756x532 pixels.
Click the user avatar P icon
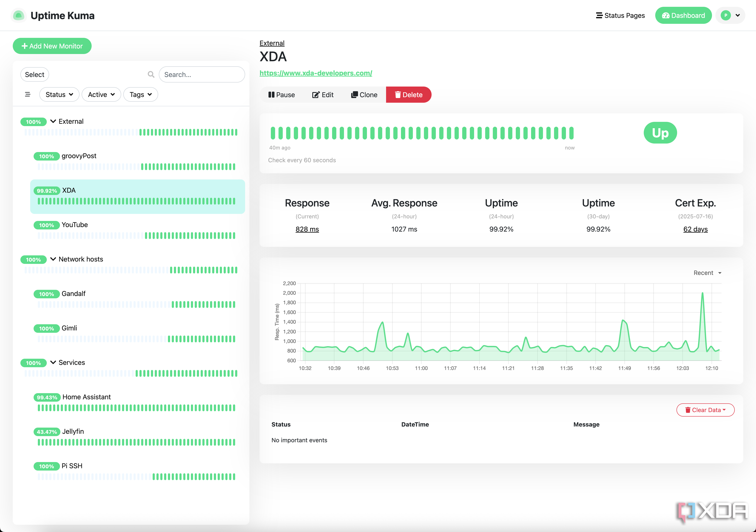point(725,16)
